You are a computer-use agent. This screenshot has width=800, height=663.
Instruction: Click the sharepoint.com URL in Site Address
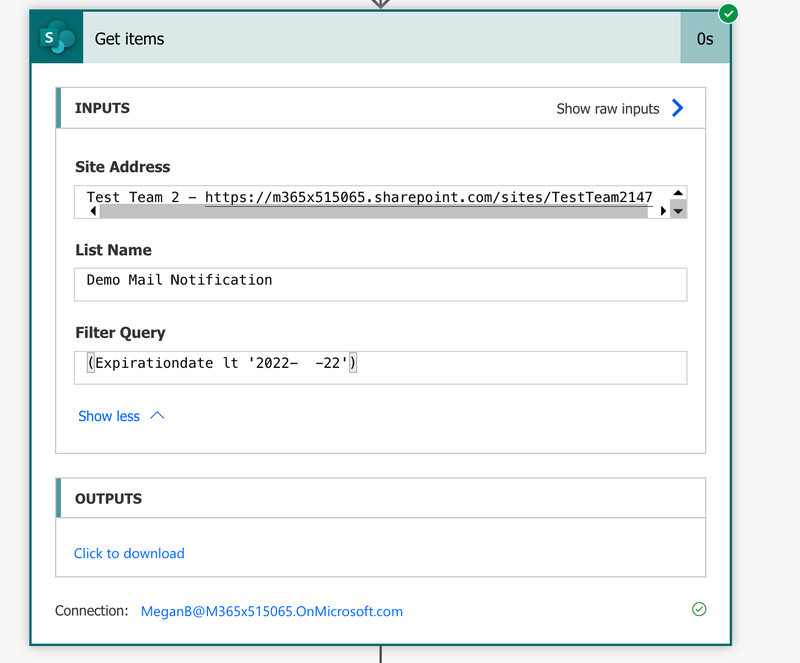pos(429,197)
